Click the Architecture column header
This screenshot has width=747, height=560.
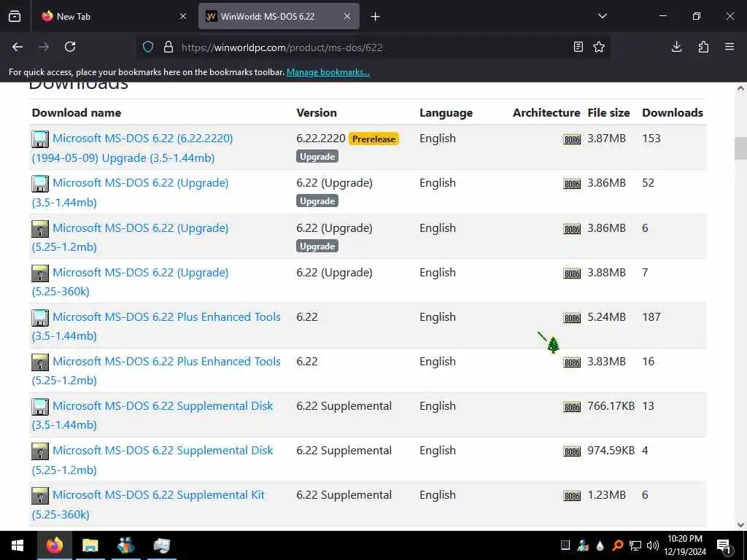(x=546, y=113)
